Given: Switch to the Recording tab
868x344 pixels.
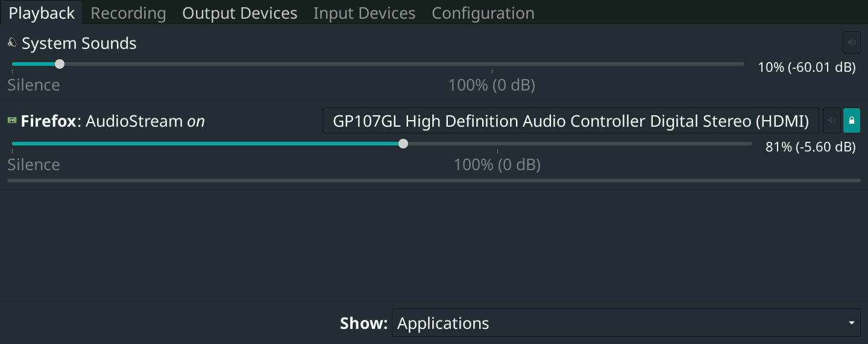Looking at the screenshot, I should click(128, 13).
